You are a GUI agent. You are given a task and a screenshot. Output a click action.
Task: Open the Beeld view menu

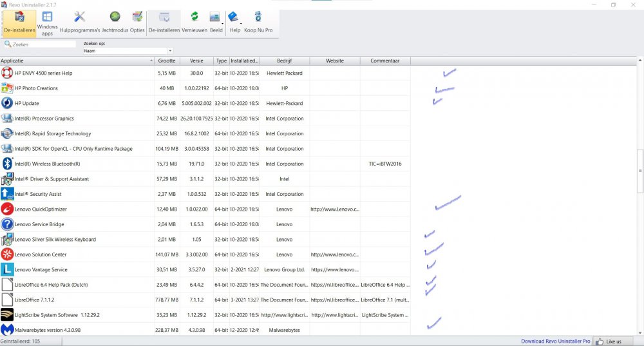(x=216, y=23)
